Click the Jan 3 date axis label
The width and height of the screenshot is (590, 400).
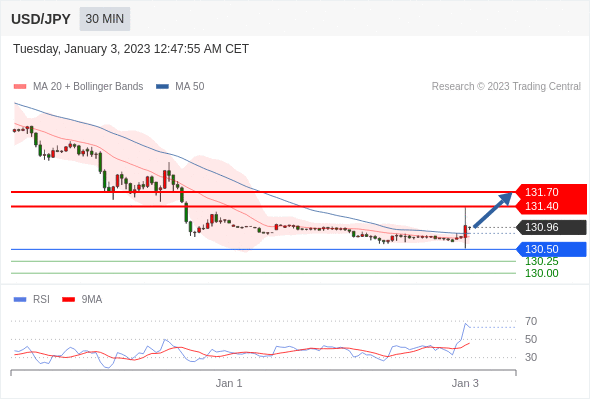coord(465,383)
